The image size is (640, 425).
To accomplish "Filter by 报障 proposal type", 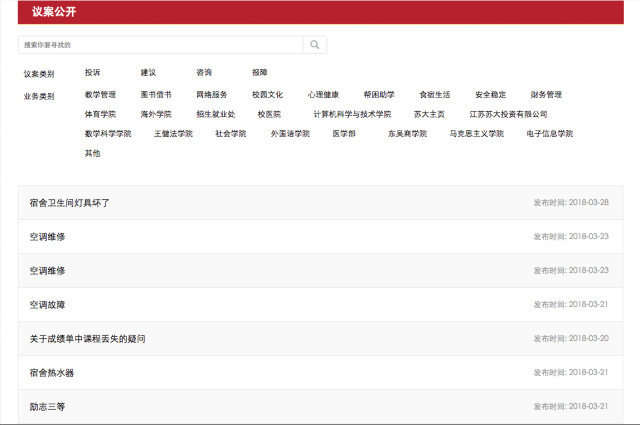I will 260,73.
